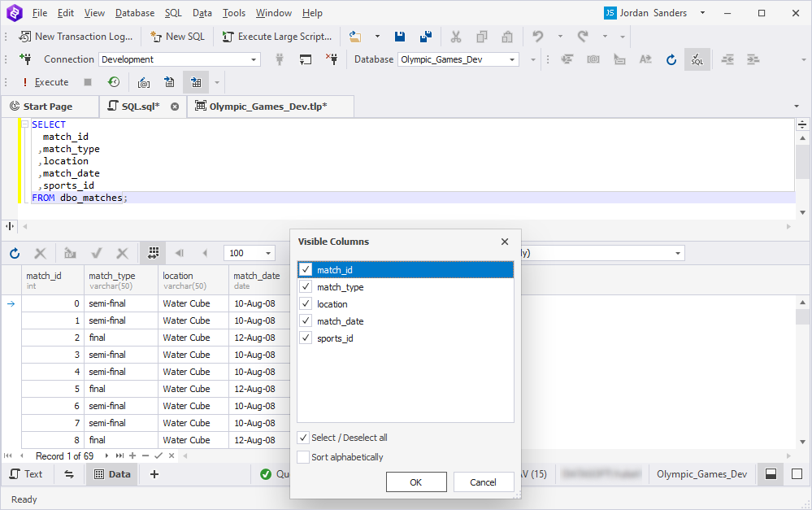Screen dimensions: 812x510
Task: Open the File menu
Action: pyautogui.click(x=40, y=13)
